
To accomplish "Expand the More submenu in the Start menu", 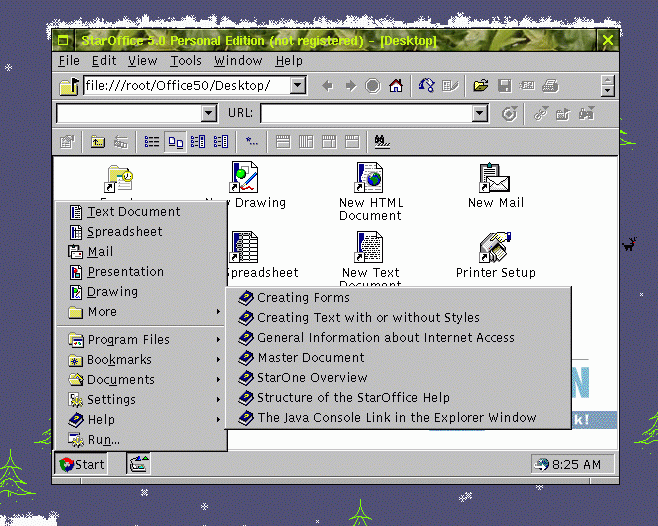I will (142, 312).
